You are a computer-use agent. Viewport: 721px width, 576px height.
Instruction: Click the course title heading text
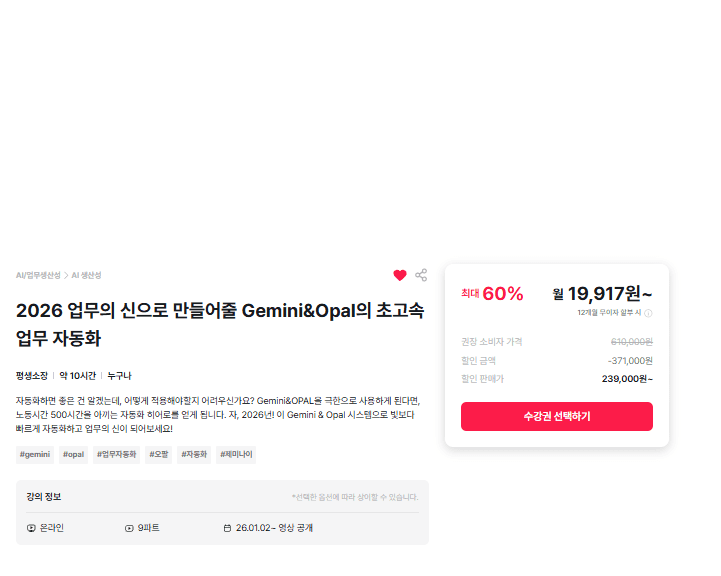tap(220, 324)
